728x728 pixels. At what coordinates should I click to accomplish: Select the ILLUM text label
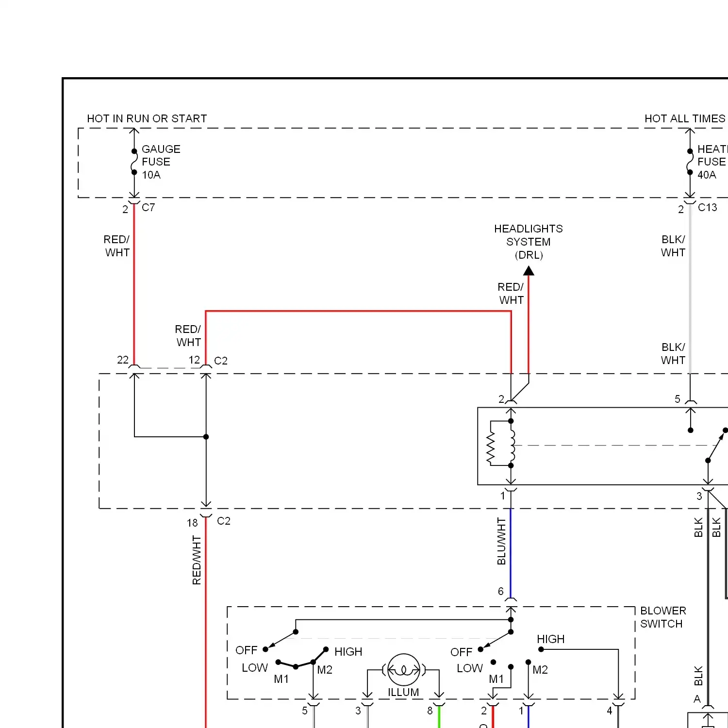403,692
